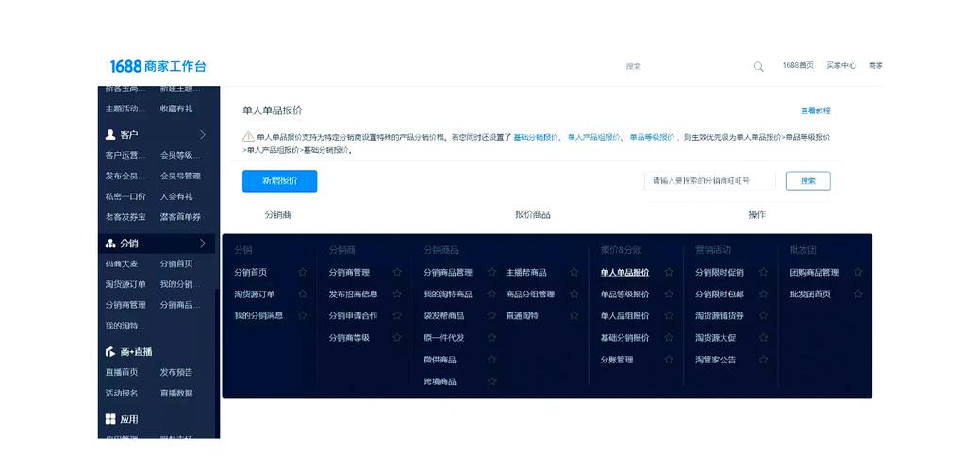This screenshot has height=472, width=980.
Task: Click the warning triangle icon beside the notice text
Action: coord(248,136)
